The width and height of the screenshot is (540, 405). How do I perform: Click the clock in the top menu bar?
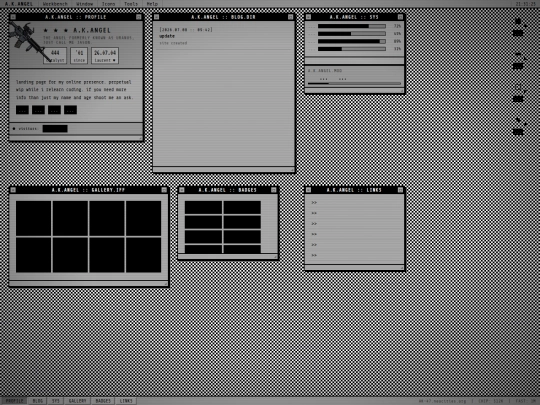(526, 4)
